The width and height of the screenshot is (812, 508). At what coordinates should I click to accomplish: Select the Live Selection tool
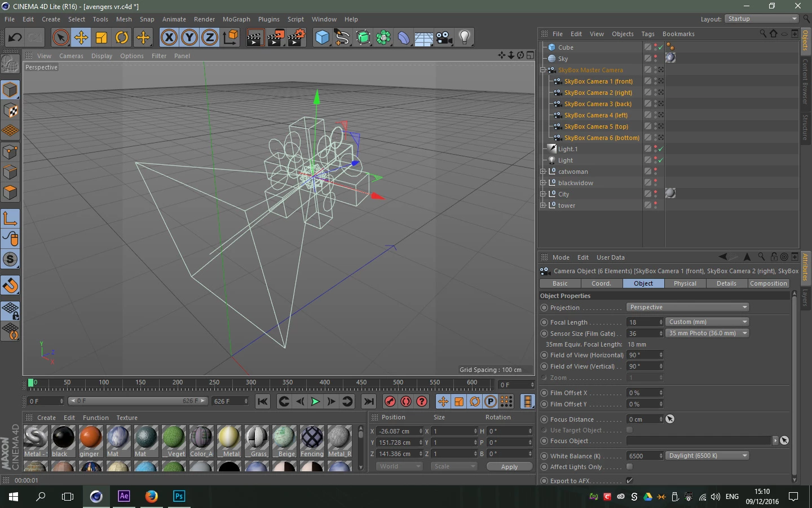(x=60, y=38)
